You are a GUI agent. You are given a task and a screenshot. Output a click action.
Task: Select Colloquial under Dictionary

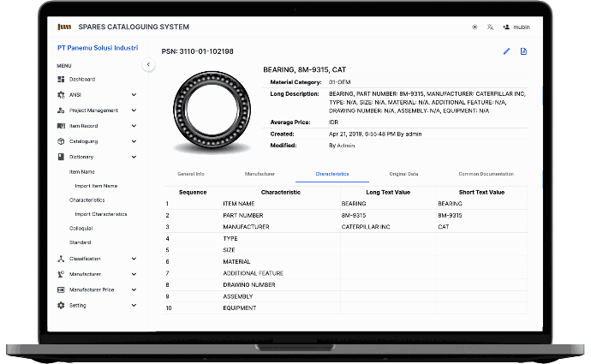point(81,229)
